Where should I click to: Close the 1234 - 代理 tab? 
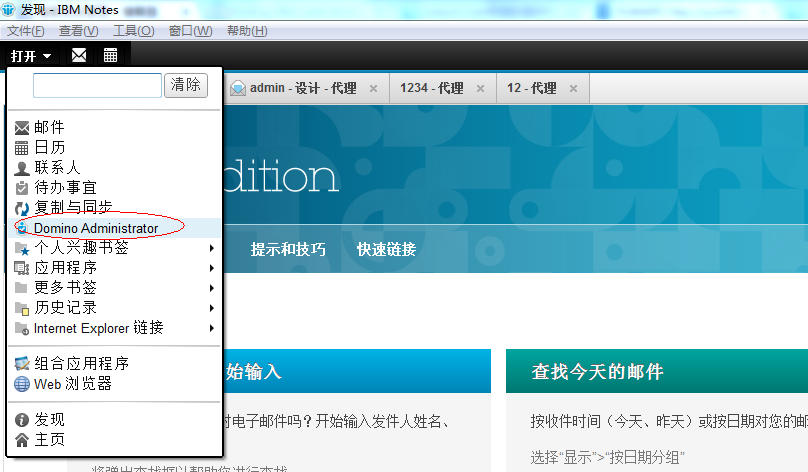click(x=480, y=89)
